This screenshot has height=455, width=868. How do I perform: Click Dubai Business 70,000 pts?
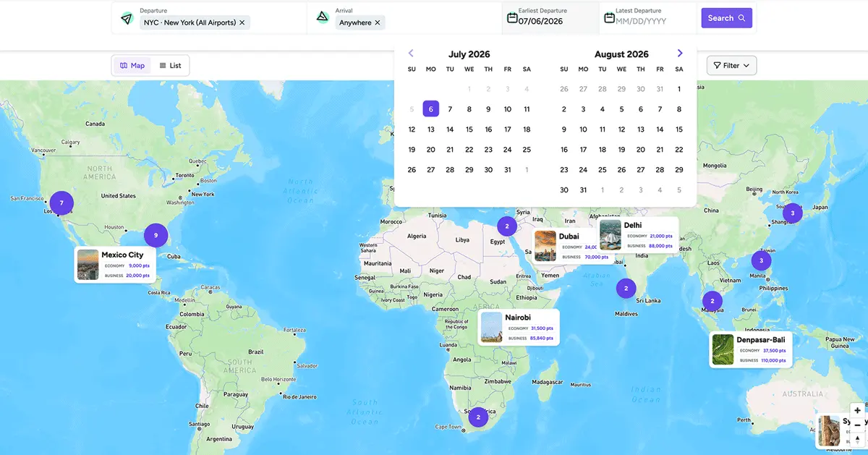[585, 257]
